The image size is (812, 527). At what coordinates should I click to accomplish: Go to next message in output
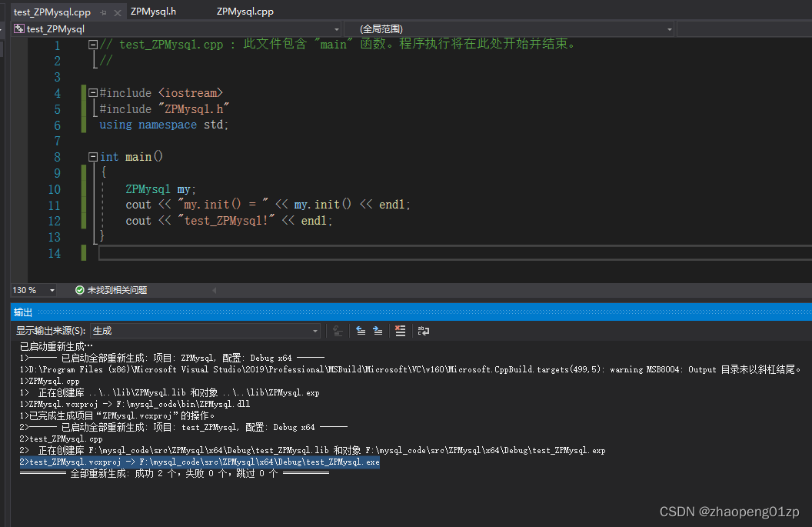point(378,331)
